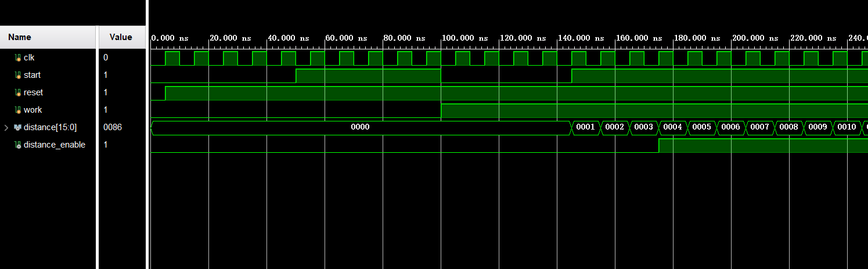This screenshot has width=868, height=269.
Task: Click the distance waveform segment 0002
Action: pyautogui.click(x=615, y=127)
